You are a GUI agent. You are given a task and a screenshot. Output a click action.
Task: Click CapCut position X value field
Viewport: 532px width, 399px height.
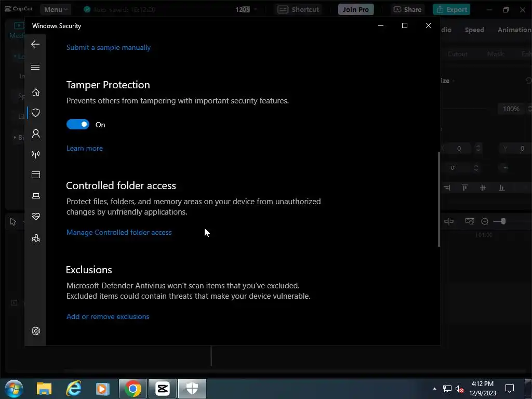pyautogui.click(x=459, y=148)
